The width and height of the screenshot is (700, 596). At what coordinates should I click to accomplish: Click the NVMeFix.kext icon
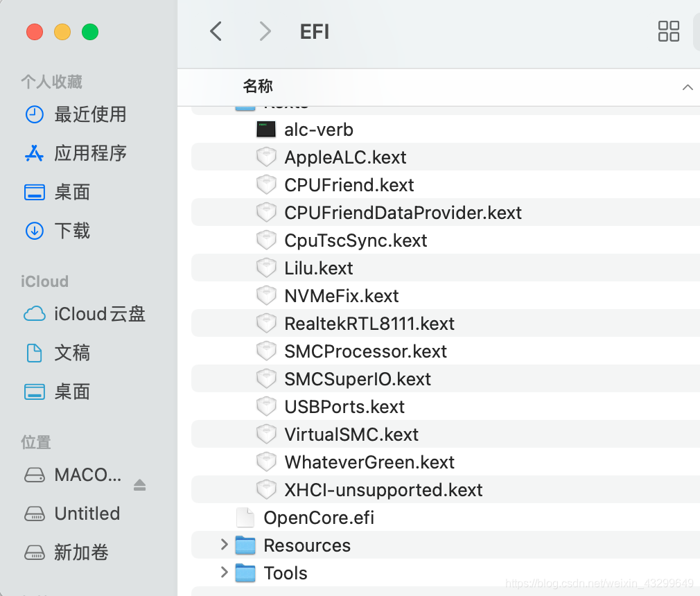(x=266, y=295)
